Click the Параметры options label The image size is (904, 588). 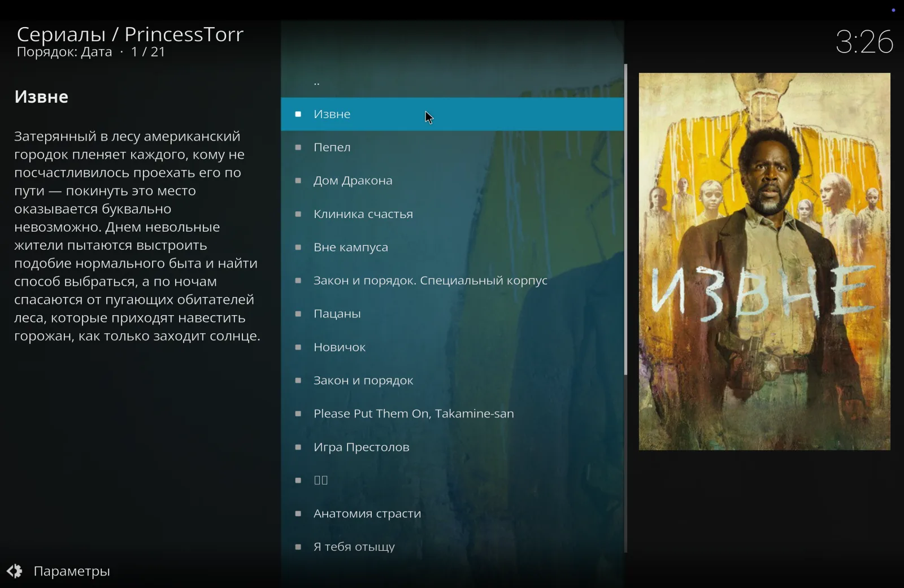tap(72, 571)
